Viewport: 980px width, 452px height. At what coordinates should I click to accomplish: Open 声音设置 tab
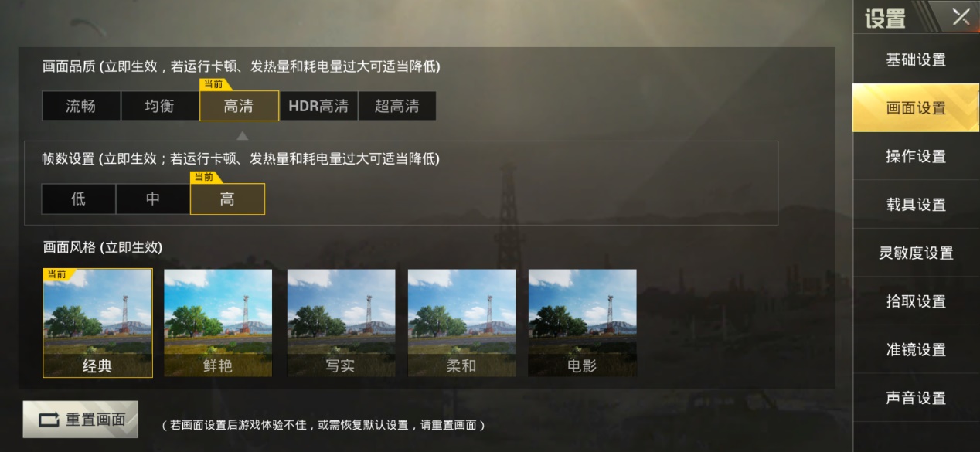[x=916, y=398]
